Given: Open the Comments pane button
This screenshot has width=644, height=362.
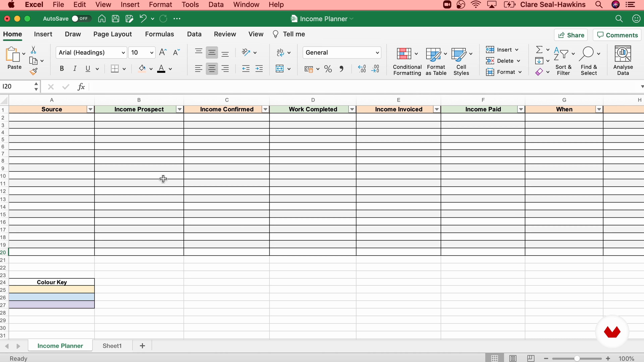Looking at the screenshot, I should [617, 35].
